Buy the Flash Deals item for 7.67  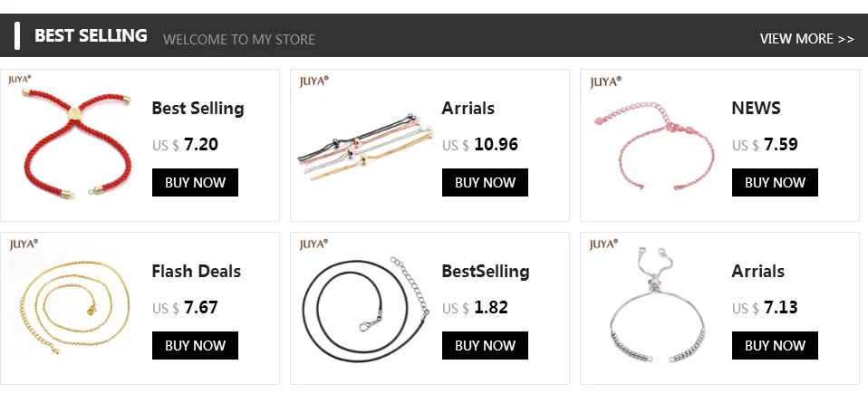click(x=195, y=345)
